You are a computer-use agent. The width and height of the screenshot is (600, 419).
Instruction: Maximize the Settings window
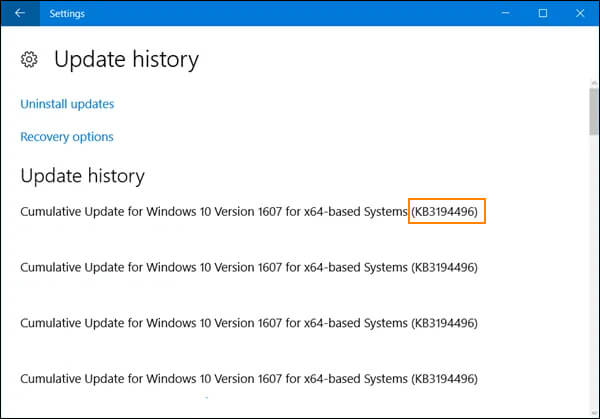pos(543,14)
